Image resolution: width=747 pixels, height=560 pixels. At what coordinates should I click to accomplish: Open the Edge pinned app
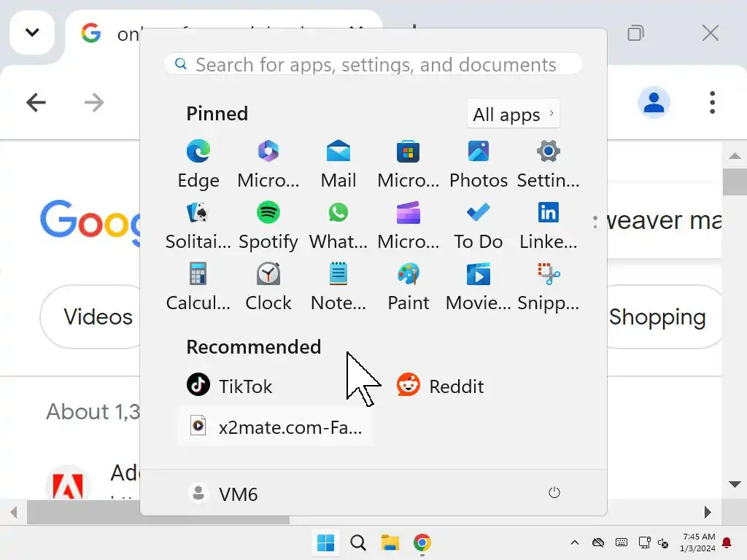198,164
